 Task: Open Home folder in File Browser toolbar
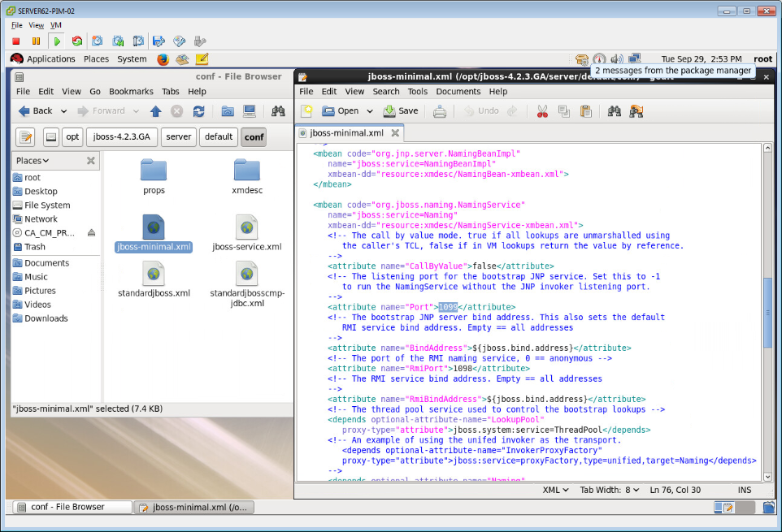[228, 111]
